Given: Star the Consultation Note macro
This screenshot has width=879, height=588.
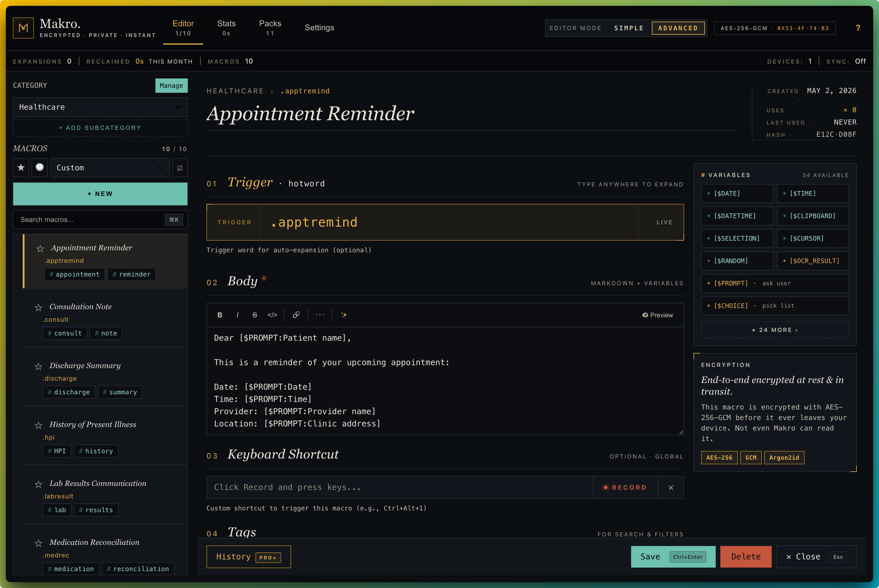Looking at the screenshot, I should [x=38, y=307].
